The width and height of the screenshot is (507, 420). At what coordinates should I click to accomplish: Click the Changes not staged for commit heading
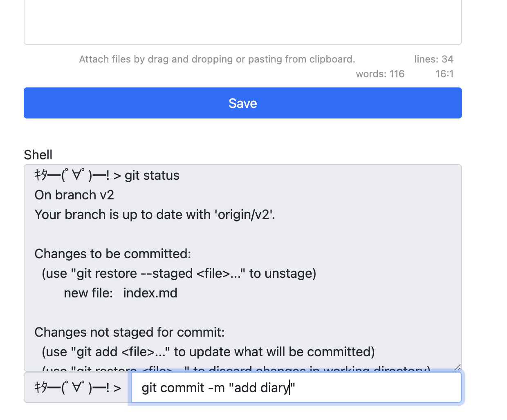pyautogui.click(x=129, y=332)
